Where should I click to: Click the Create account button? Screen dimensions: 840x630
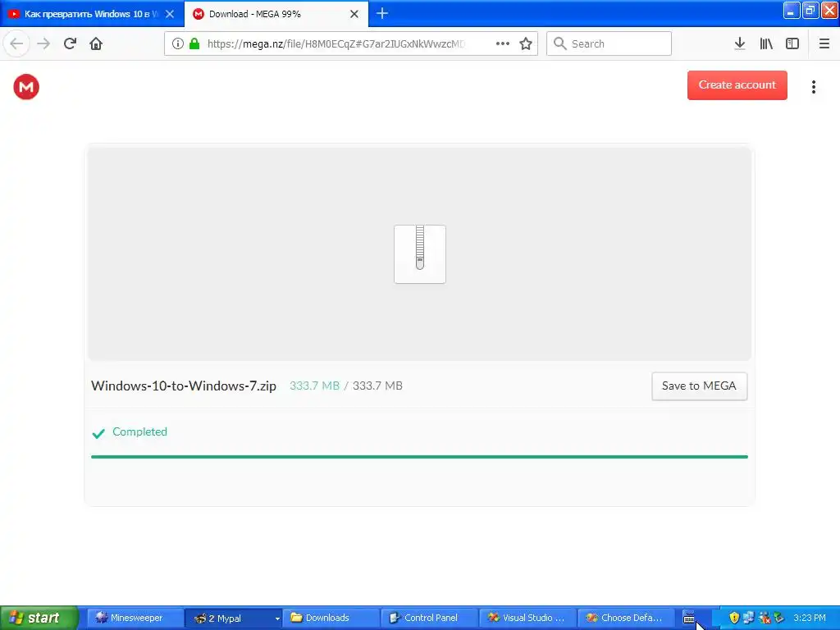point(737,85)
